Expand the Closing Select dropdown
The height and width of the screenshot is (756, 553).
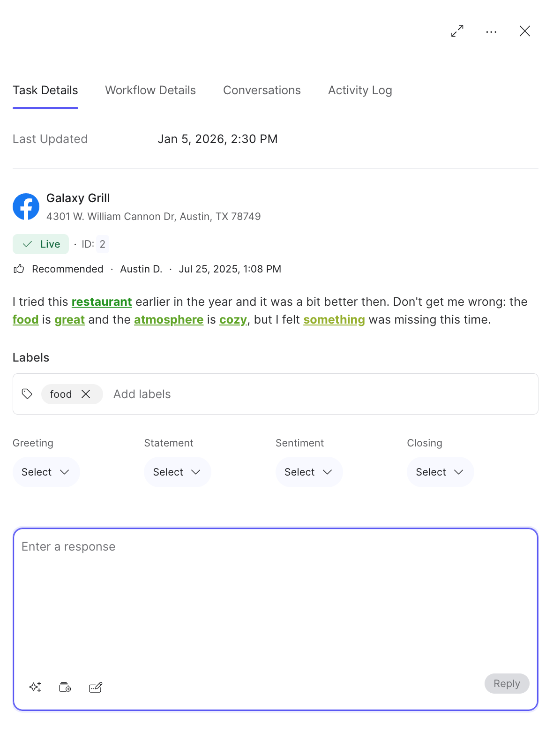440,472
